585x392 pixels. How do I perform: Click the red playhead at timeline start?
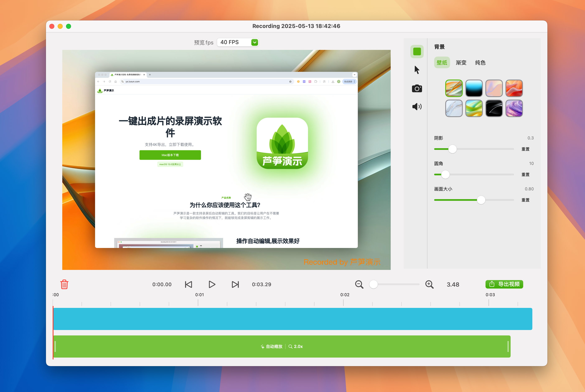pos(53,333)
